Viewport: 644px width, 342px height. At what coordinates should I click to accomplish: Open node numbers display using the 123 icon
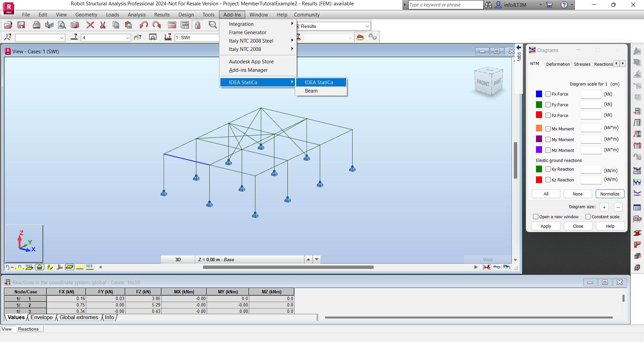pos(89,267)
